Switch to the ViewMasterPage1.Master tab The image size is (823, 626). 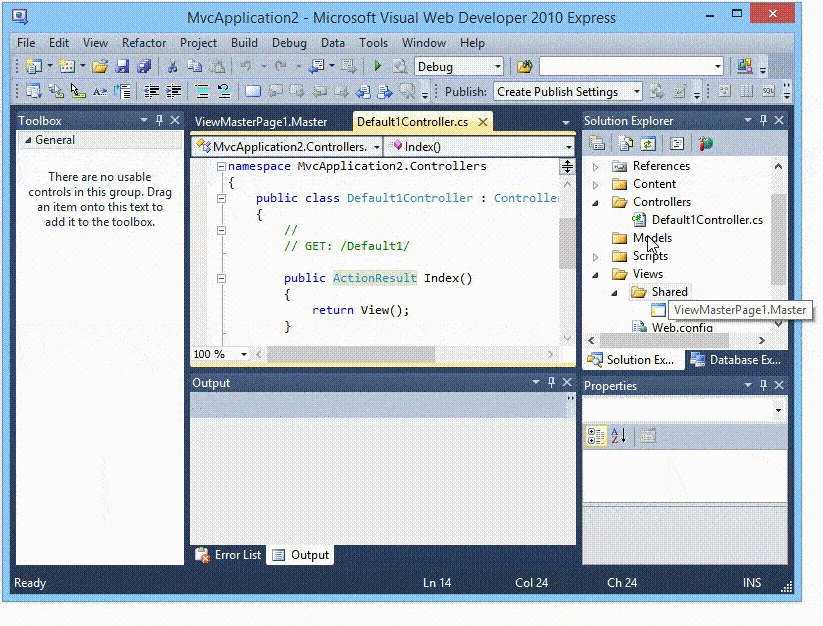[x=261, y=122]
